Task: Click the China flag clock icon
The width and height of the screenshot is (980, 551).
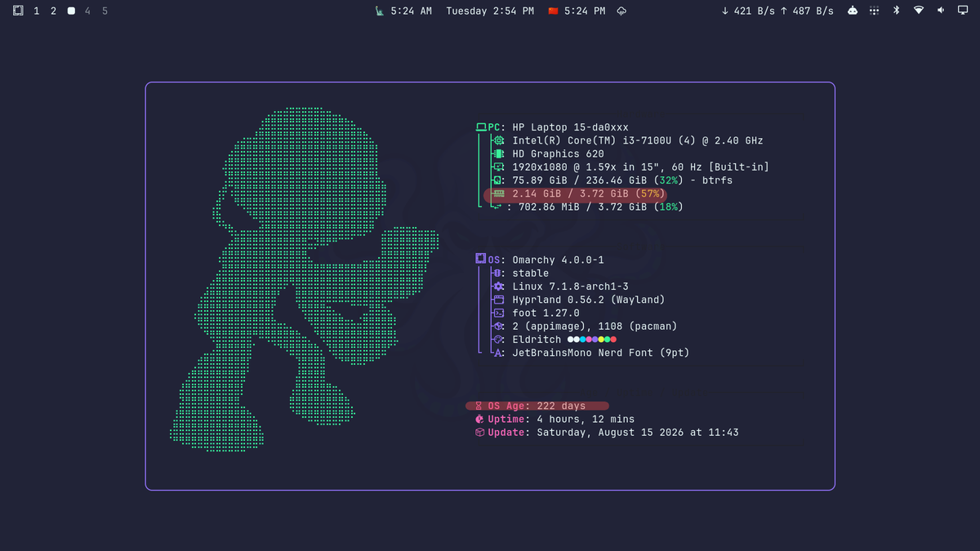Action: (x=553, y=11)
